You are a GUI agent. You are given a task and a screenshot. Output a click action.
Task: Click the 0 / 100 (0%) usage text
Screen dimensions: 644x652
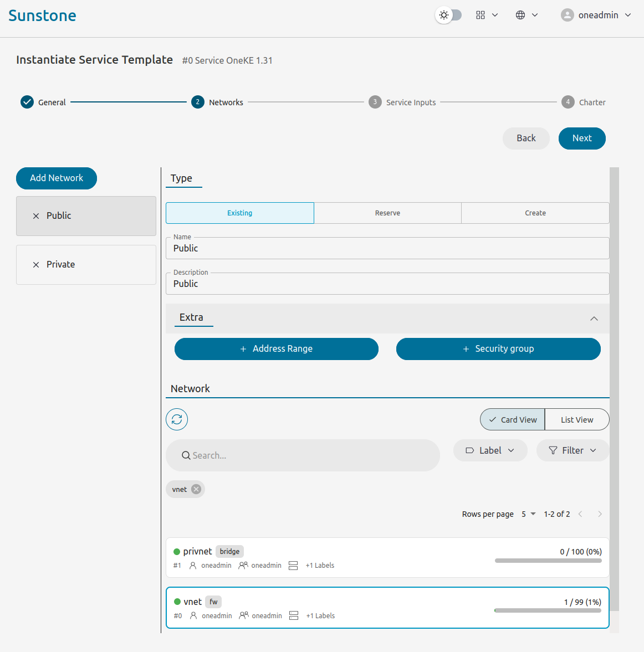[581, 552]
